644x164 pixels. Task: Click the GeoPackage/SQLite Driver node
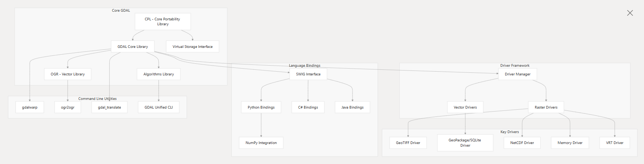click(x=465, y=143)
